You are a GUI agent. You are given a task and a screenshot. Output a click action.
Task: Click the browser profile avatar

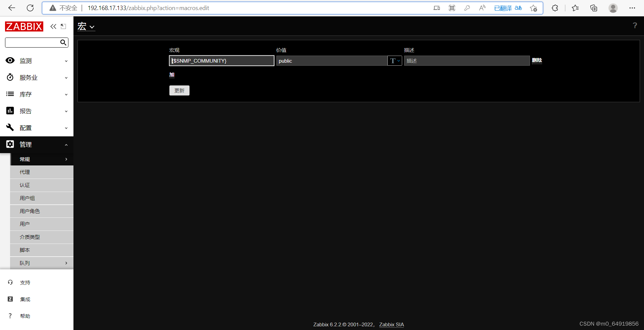pyautogui.click(x=613, y=8)
